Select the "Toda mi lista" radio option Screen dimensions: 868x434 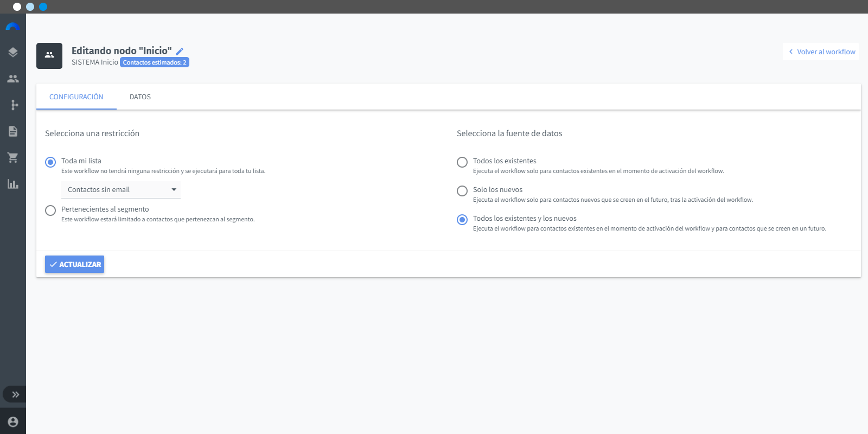point(50,162)
